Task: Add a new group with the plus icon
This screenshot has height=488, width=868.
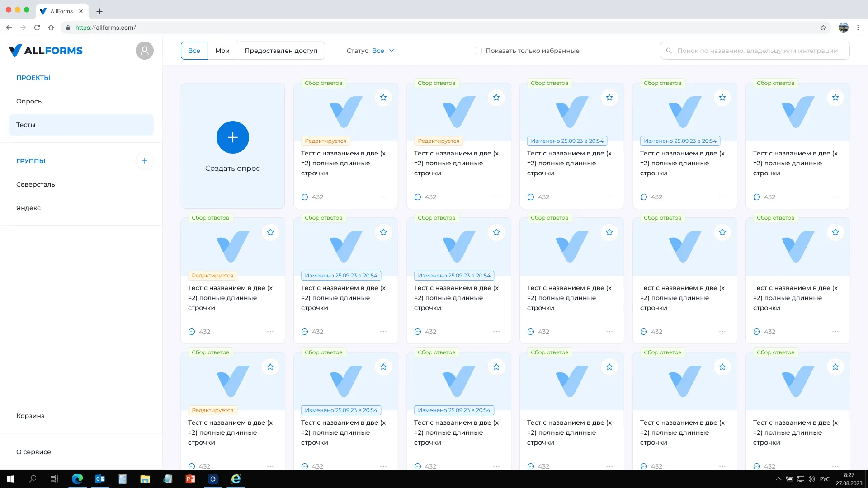Action: click(145, 161)
